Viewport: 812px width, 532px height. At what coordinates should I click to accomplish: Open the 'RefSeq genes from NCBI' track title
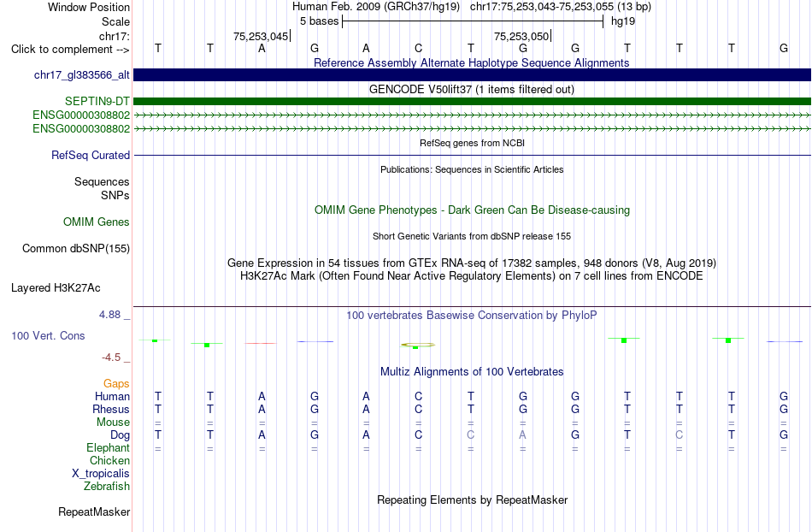point(472,143)
